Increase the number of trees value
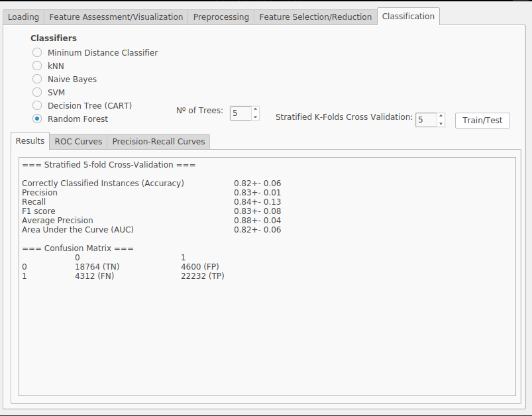 click(256, 109)
